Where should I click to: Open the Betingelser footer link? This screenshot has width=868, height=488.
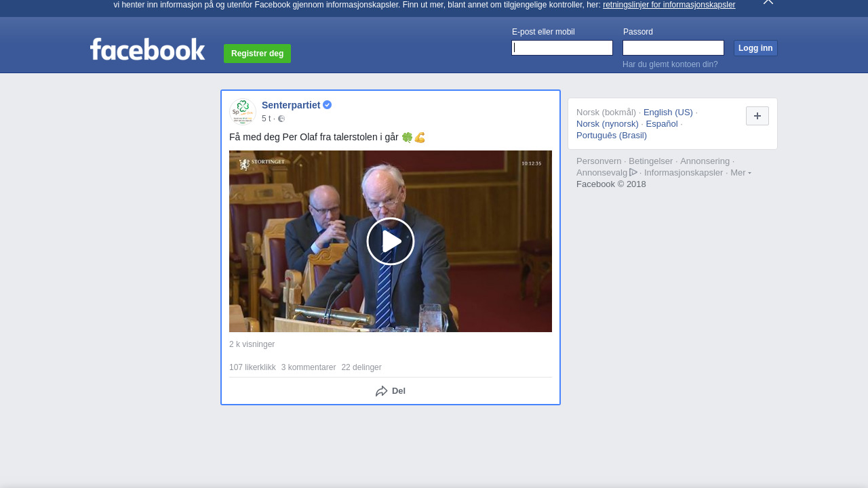click(651, 161)
